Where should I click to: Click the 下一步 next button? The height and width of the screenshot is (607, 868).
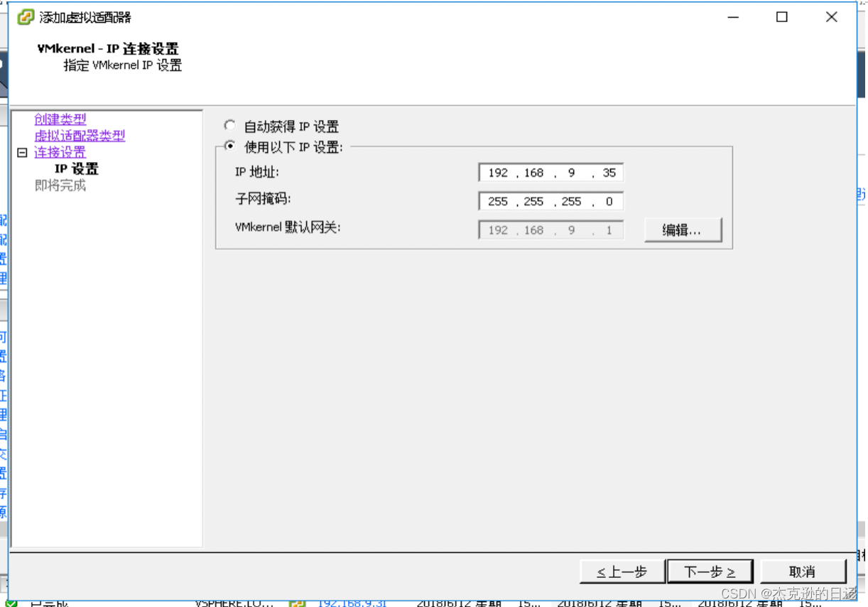(x=710, y=571)
